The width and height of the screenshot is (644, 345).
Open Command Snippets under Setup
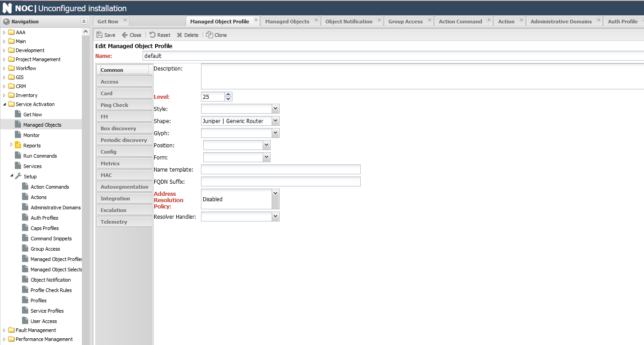51,239
